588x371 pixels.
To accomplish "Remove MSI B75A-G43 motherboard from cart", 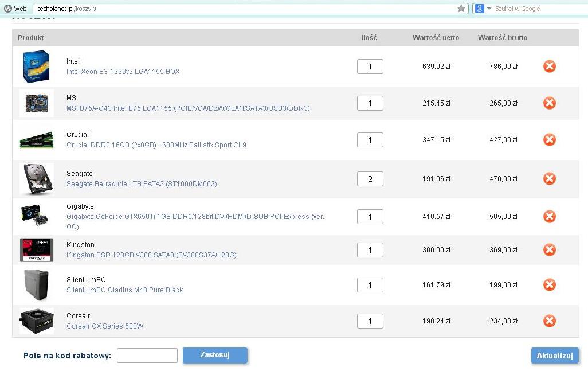I will click(x=550, y=103).
